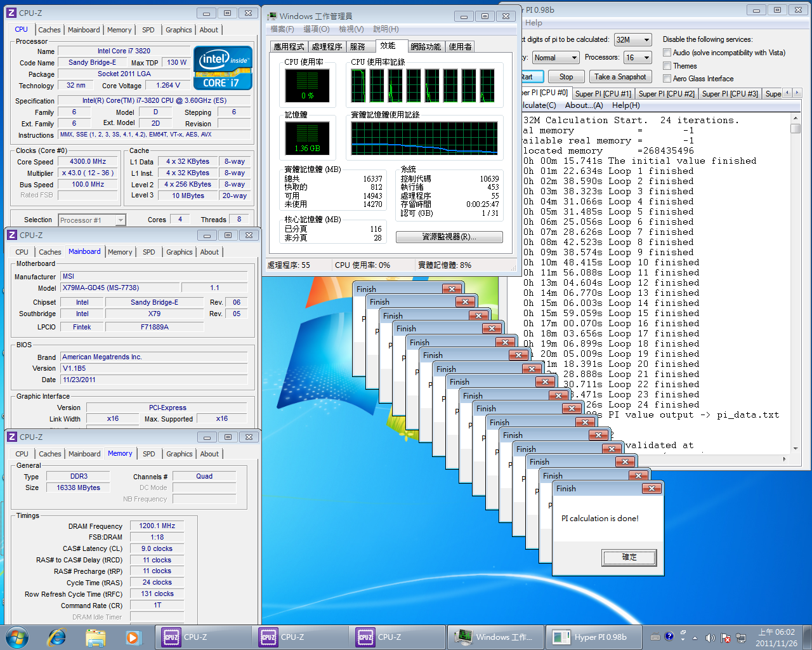812x650 pixels.
Task: Click the CPU 使用率 meter gauge
Action: 307,85
